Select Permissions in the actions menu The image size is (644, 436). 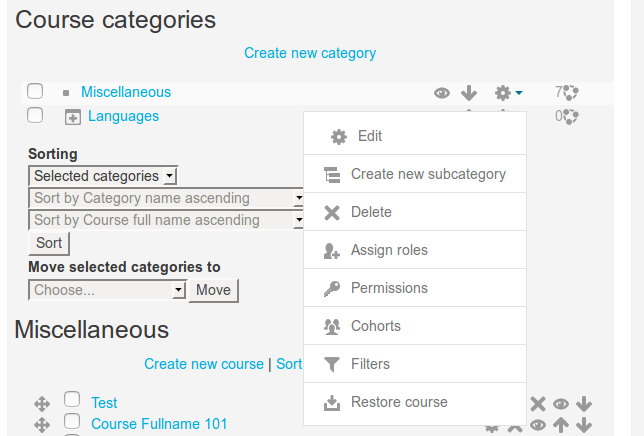[x=415, y=288]
